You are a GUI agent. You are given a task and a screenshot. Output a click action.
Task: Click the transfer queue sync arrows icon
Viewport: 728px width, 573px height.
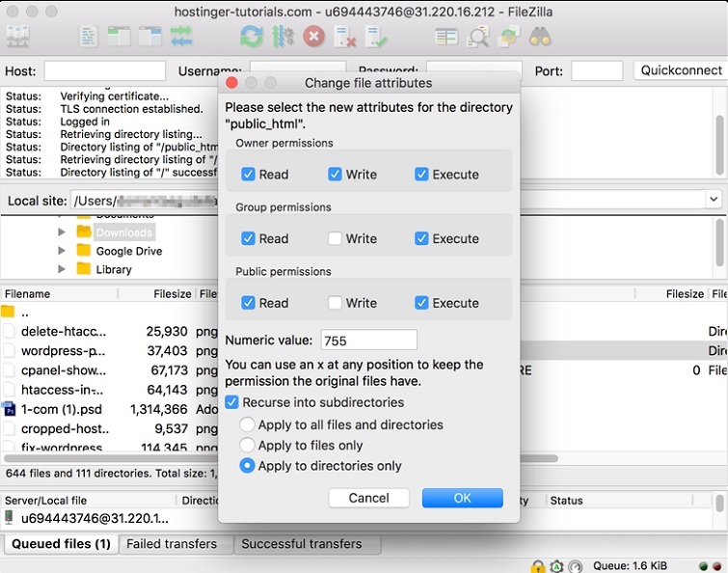(x=181, y=37)
